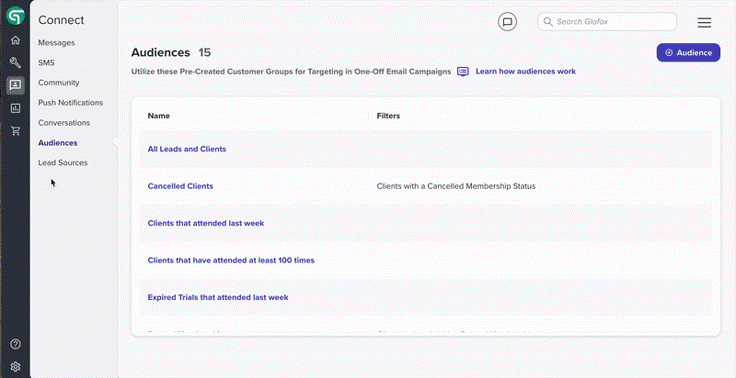The height and width of the screenshot is (378, 736).
Task: Click the chat bubble icon near search
Action: click(507, 22)
